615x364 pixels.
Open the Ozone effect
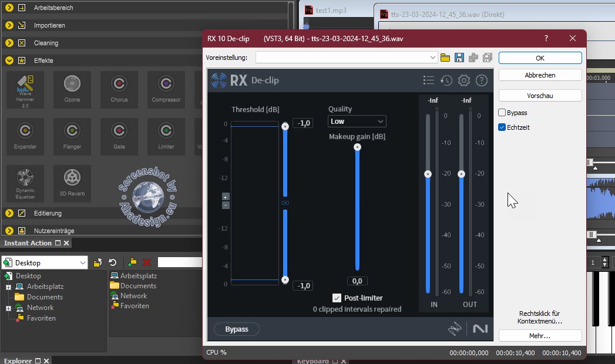click(x=72, y=90)
